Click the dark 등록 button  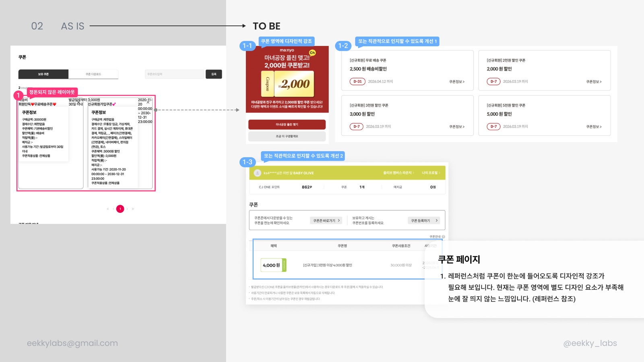(x=214, y=74)
